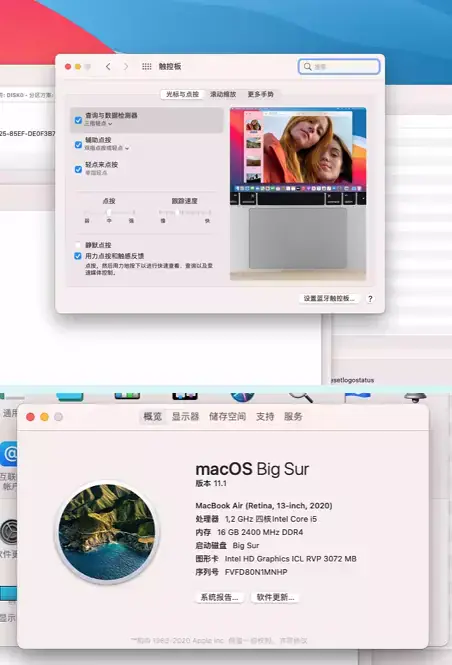Screen dimensions: 452x665
Task: Open the 显示器 tab in About This Mac
Action: click(185, 416)
